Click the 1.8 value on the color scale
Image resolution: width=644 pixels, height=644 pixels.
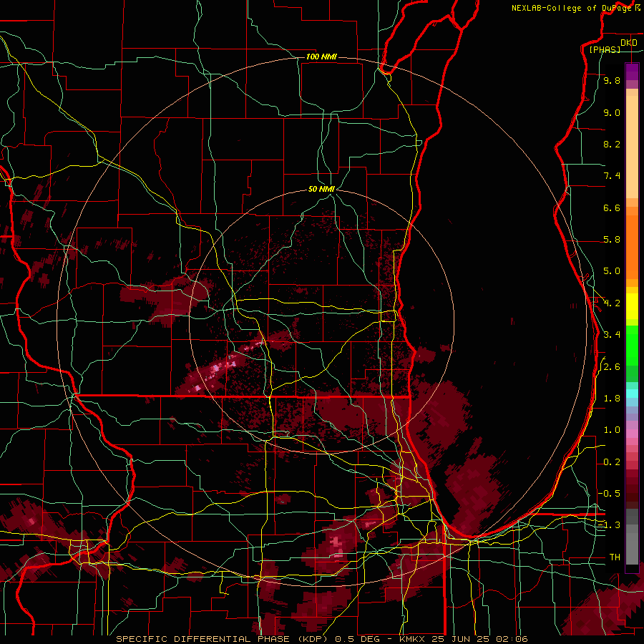coord(612,399)
